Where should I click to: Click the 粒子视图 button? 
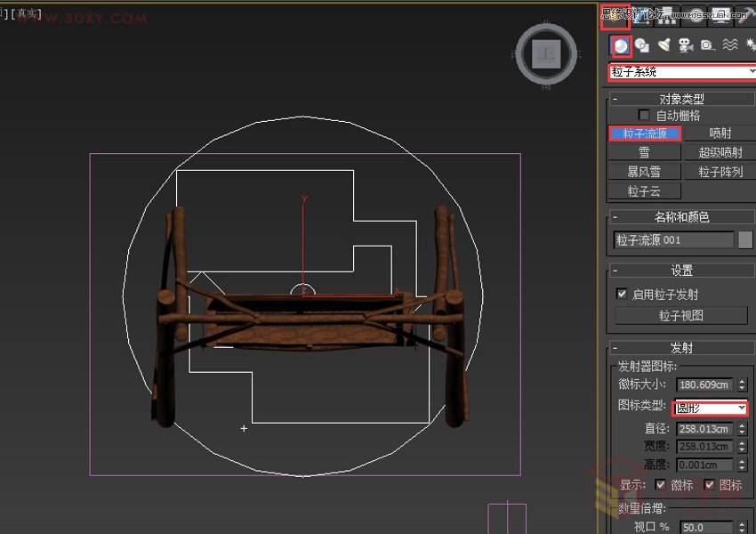(x=680, y=315)
